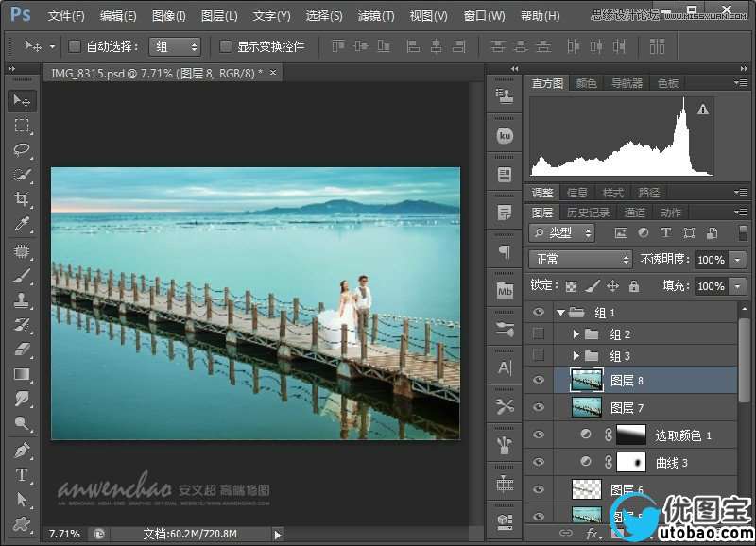Open the Kuler panel icon
This screenshot has width=756, height=546.
point(505,135)
